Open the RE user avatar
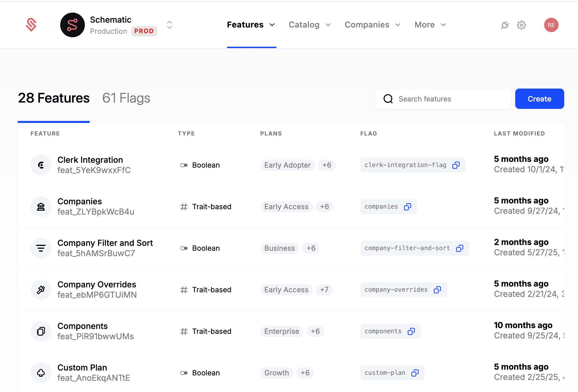 point(551,25)
